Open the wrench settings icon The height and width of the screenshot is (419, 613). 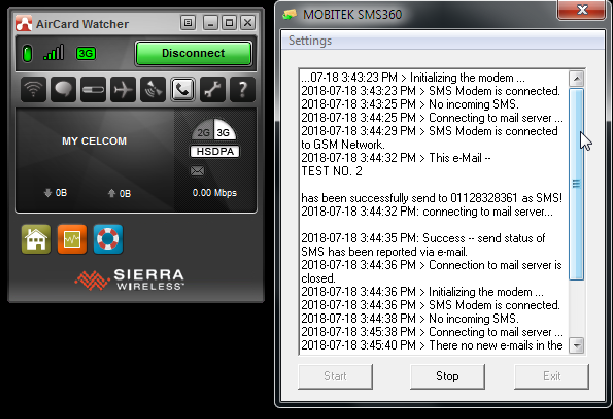coord(212,90)
